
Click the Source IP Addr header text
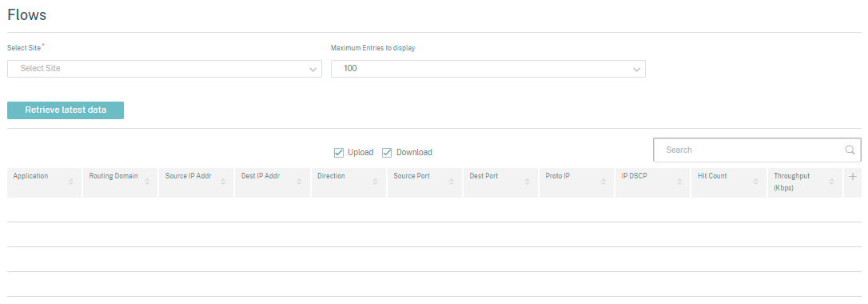point(188,176)
